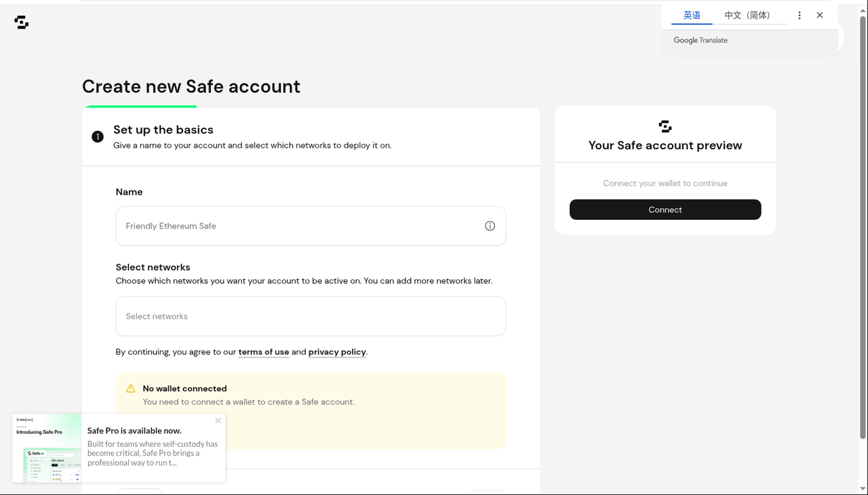Click the Safe logo in the page header

point(22,22)
